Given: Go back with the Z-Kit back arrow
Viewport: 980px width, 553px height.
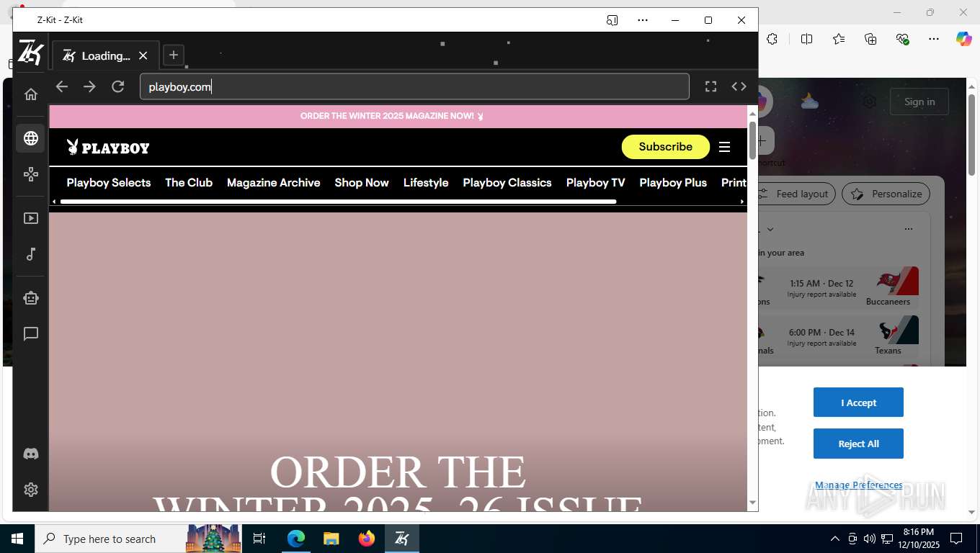Looking at the screenshot, I should (x=62, y=86).
